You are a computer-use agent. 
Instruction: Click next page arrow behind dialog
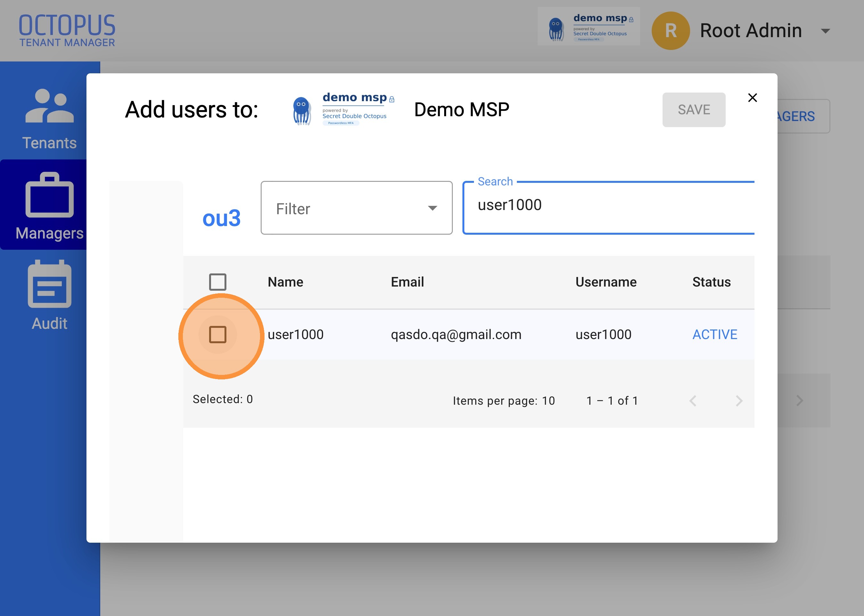point(800,401)
